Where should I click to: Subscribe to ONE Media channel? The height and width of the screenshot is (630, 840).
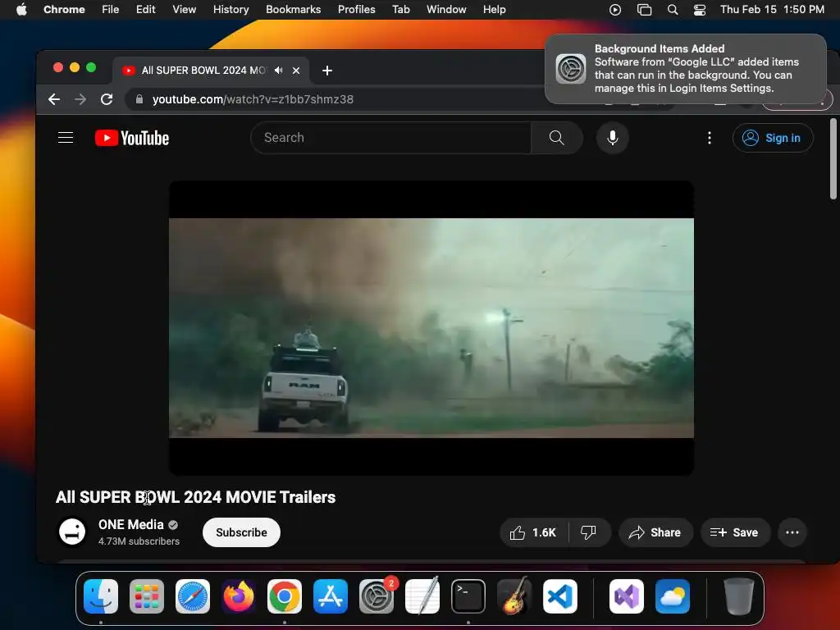click(x=241, y=532)
